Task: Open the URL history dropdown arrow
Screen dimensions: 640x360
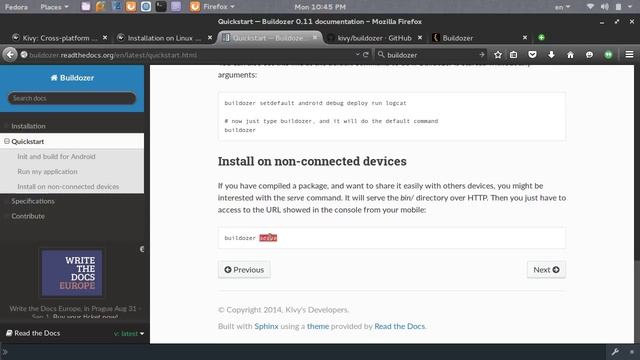Action: [x=357, y=54]
